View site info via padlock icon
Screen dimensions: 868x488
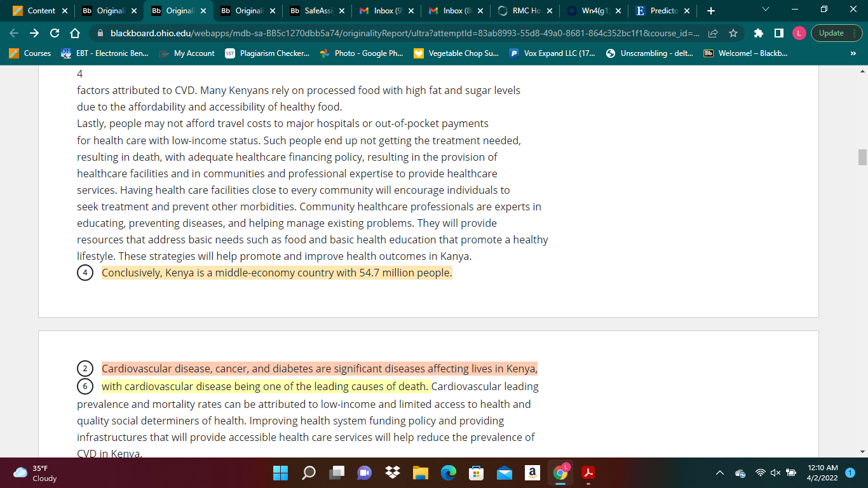(x=100, y=33)
